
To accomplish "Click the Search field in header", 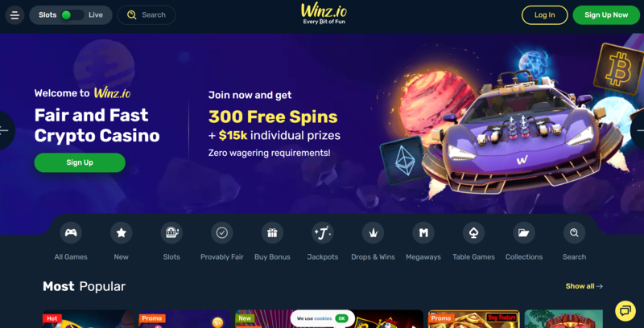I will click(x=147, y=15).
